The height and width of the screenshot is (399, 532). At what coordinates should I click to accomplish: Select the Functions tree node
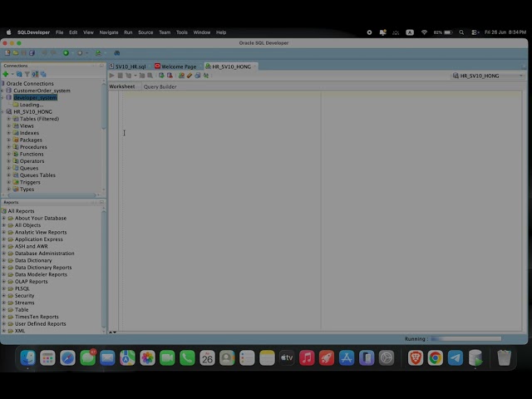[32, 154]
